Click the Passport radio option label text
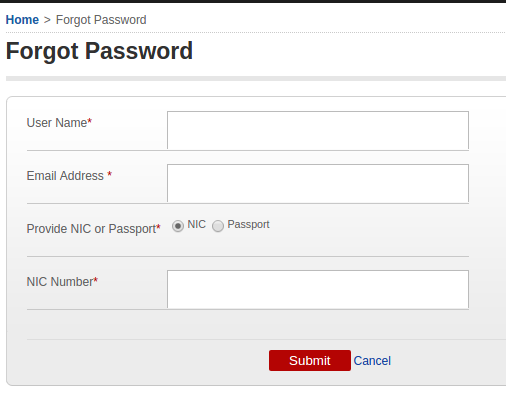Screen dimensions: 506x408 pyautogui.click(x=248, y=225)
